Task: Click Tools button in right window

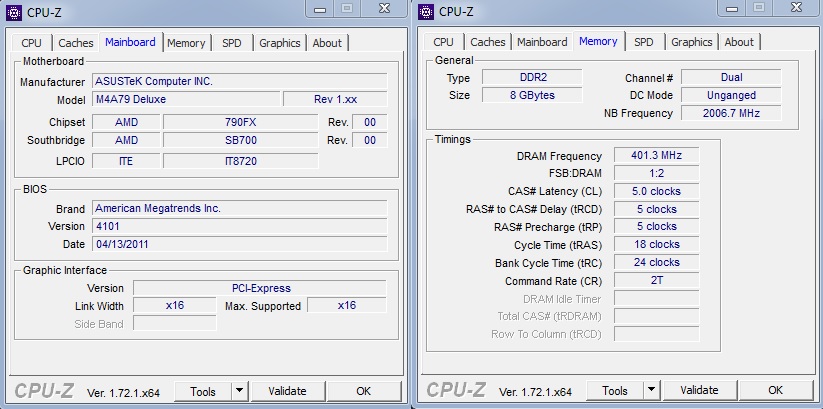Action: point(615,391)
